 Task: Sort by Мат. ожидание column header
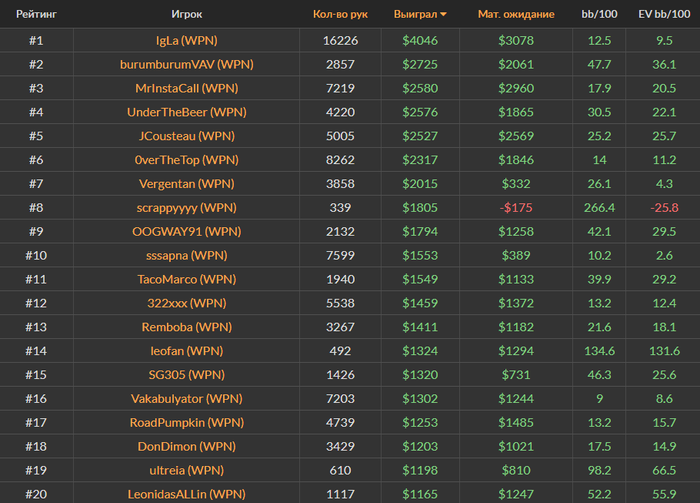pos(516,15)
